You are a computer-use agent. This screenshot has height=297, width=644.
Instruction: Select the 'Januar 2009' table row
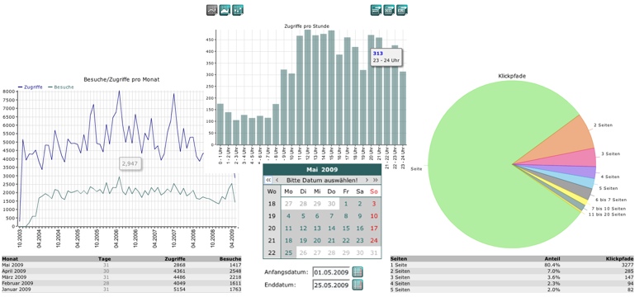coord(121,290)
